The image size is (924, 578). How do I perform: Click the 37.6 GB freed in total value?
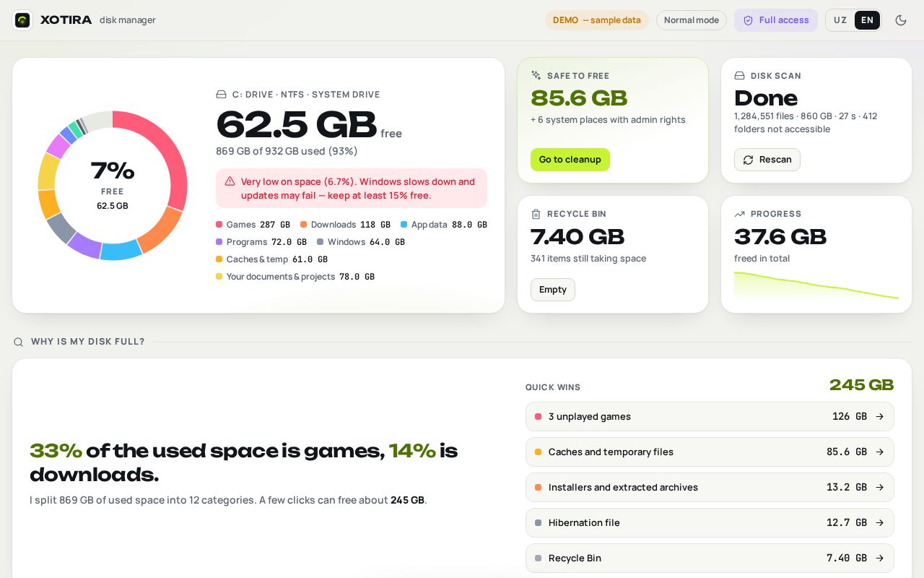click(x=780, y=237)
